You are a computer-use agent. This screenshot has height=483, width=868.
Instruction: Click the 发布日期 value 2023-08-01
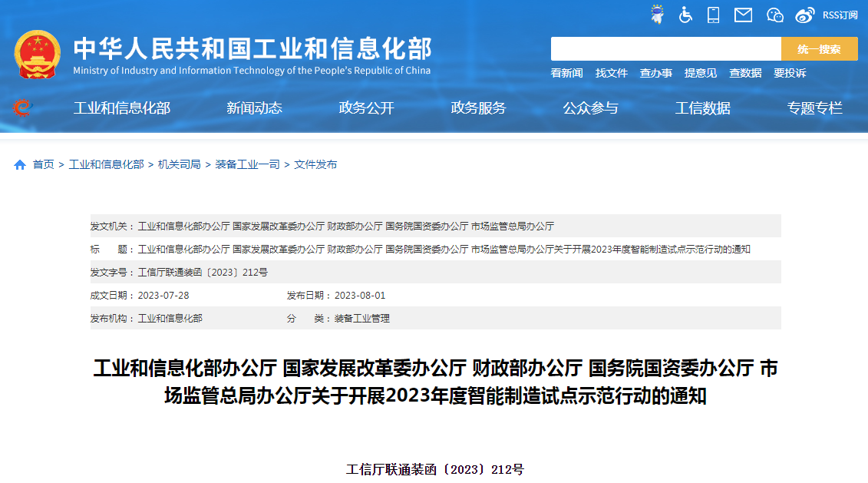pos(360,296)
